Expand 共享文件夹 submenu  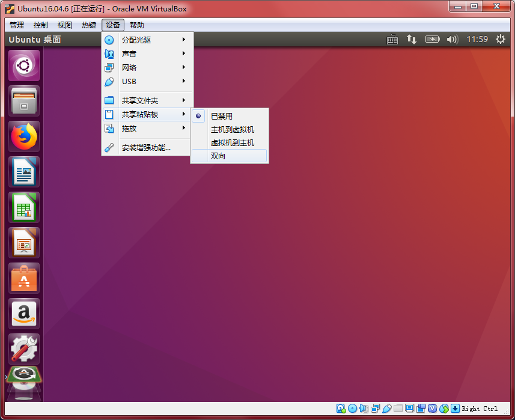(147, 100)
